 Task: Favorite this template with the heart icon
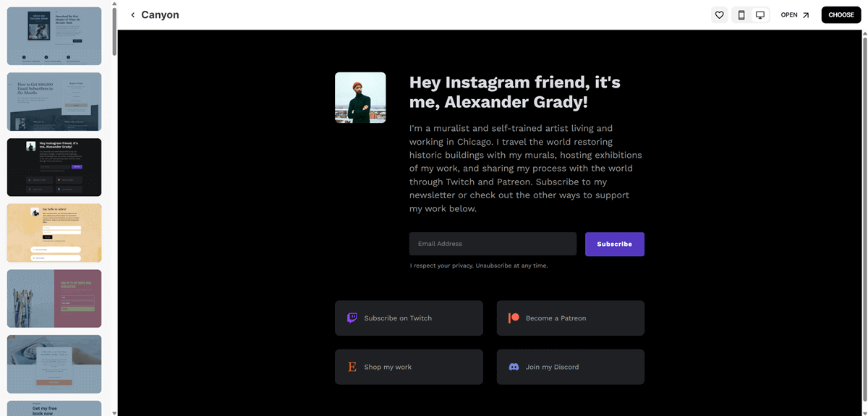pyautogui.click(x=719, y=15)
